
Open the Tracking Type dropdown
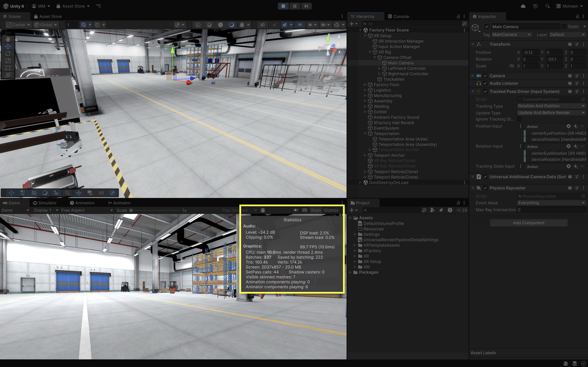click(x=551, y=106)
